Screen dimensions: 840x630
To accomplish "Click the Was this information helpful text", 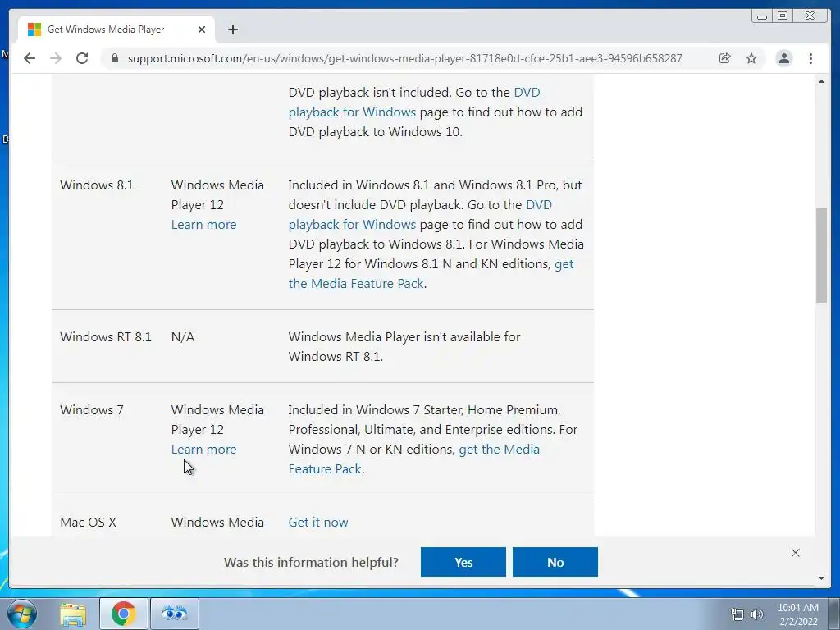I will click(x=311, y=563).
